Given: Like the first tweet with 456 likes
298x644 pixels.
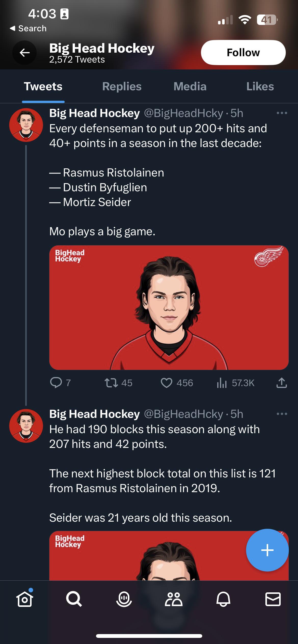Looking at the screenshot, I should coord(167,383).
